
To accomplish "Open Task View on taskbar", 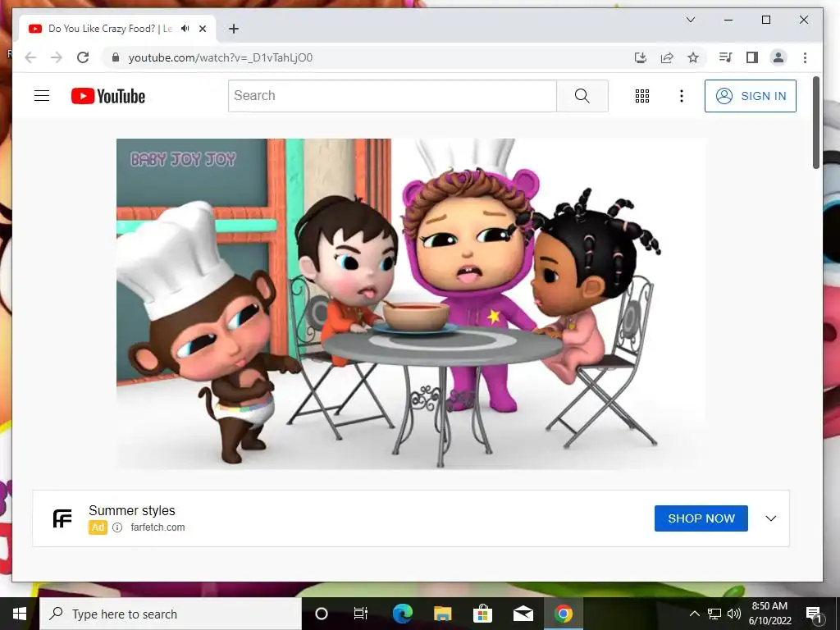I will (361, 614).
